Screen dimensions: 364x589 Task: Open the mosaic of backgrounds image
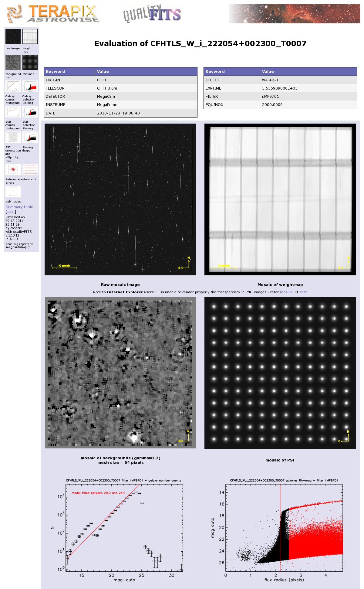coord(120,373)
